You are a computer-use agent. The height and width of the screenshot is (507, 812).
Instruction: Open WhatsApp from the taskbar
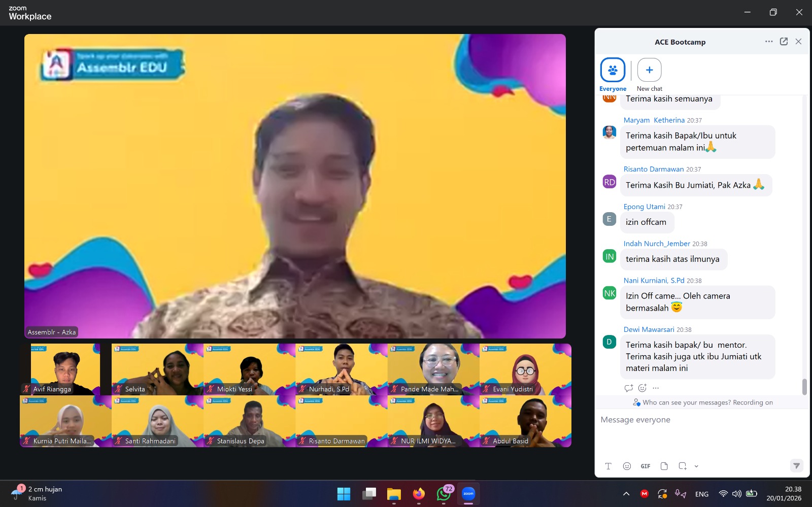[443, 494]
